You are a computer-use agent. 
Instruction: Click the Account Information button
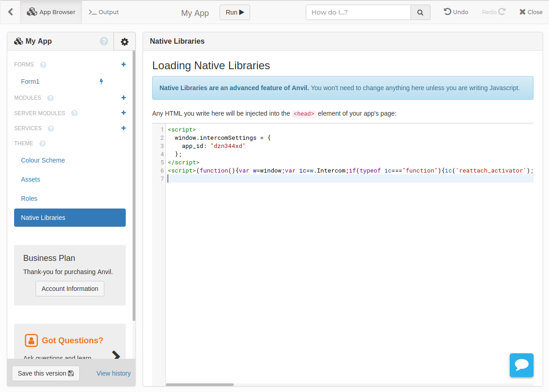click(x=70, y=289)
